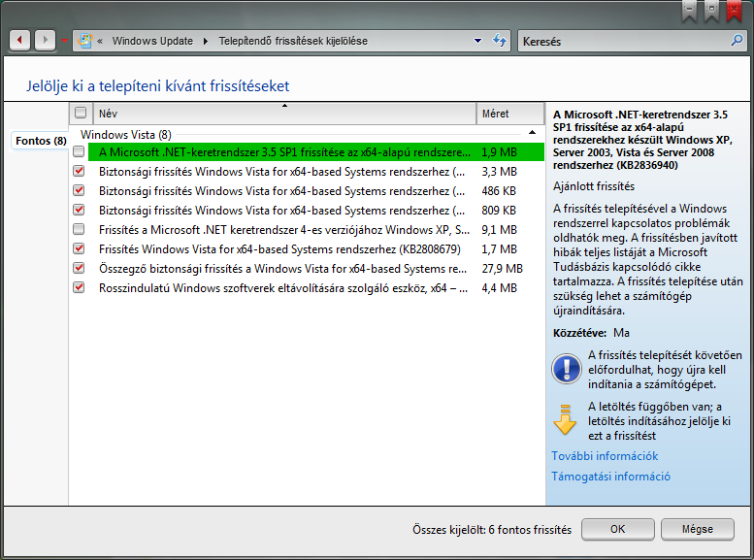Confirm selection with the OK button
The image size is (754, 560).
click(618, 529)
